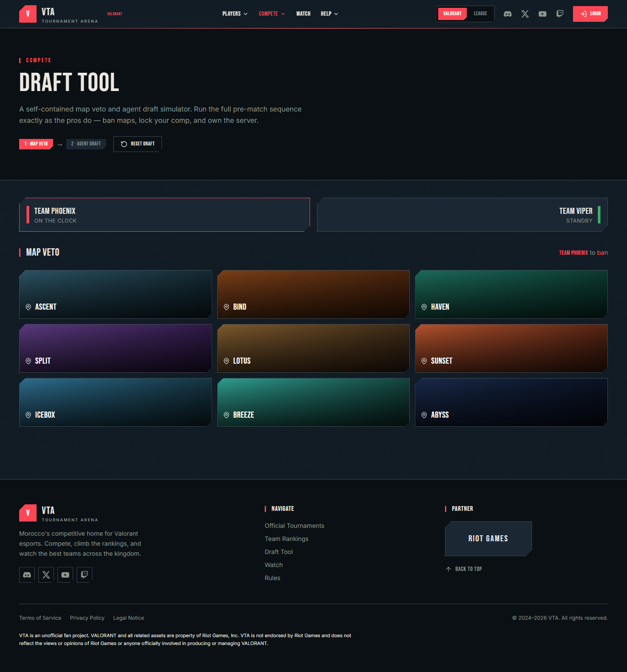
Task: Open Terms of Service link
Action: pos(40,618)
